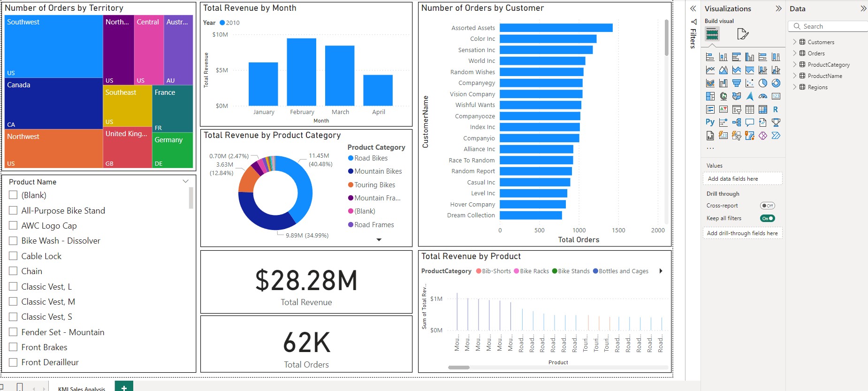Select the pie chart visual icon
The width and height of the screenshot is (868, 391).
click(763, 83)
